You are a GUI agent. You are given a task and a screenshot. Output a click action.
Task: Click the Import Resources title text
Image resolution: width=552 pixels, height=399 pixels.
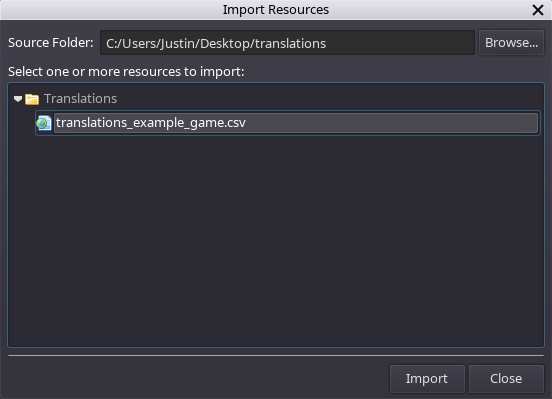276,10
